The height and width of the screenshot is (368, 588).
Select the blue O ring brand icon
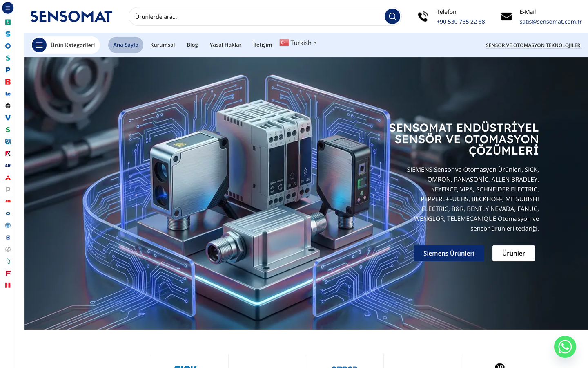pos(8,46)
